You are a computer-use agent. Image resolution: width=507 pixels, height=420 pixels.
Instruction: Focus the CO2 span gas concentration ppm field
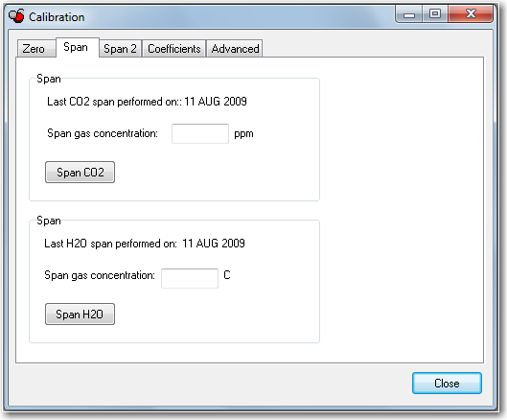(x=200, y=133)
